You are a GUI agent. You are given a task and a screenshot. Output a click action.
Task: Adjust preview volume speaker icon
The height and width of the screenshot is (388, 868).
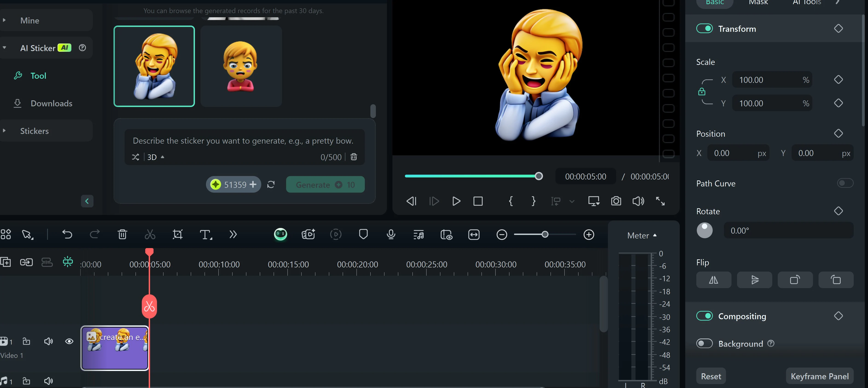(x=638, y=201)
